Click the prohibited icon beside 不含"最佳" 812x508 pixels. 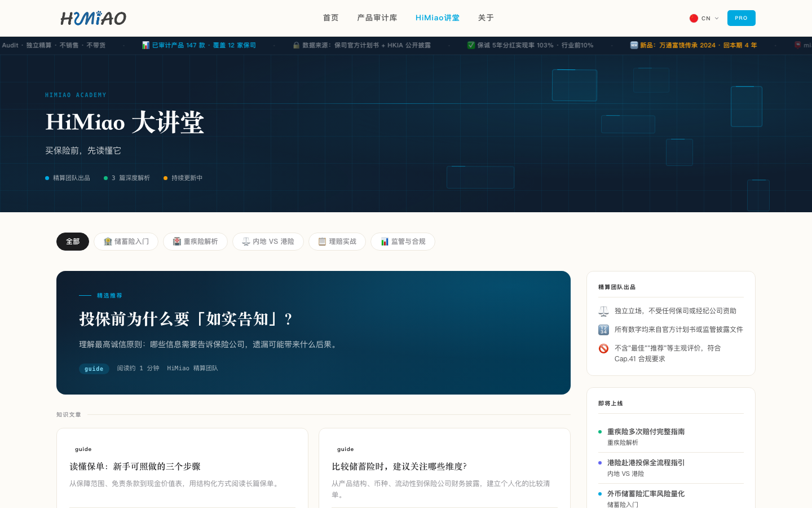pyautogui.click(x=603, y=348)
